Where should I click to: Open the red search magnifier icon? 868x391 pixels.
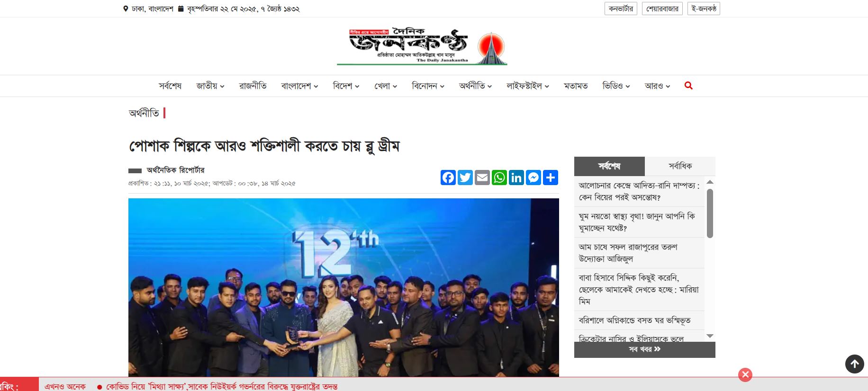click(x=688, y=86)
